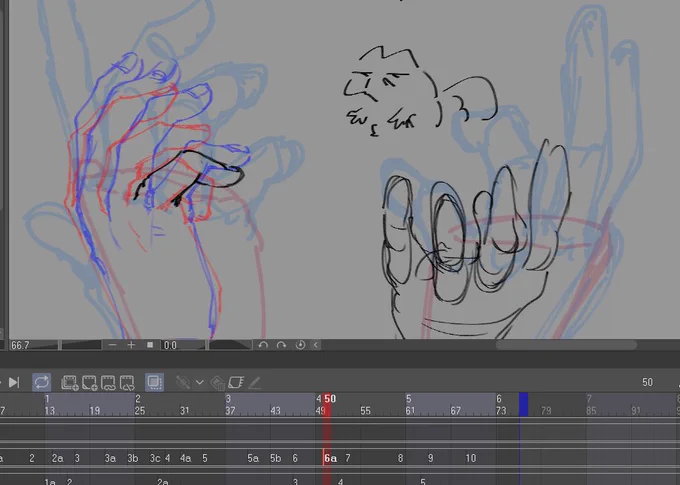
Task: Select cel 5b on the timeline
Action: pos(276,458)
